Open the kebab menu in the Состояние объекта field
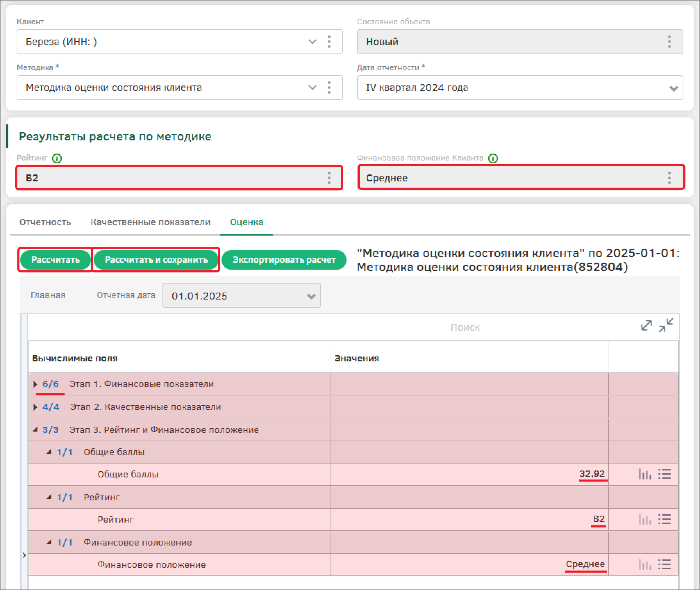Image resolution: width=700 pixels, height=590 pixels. [x=669, y=42]
